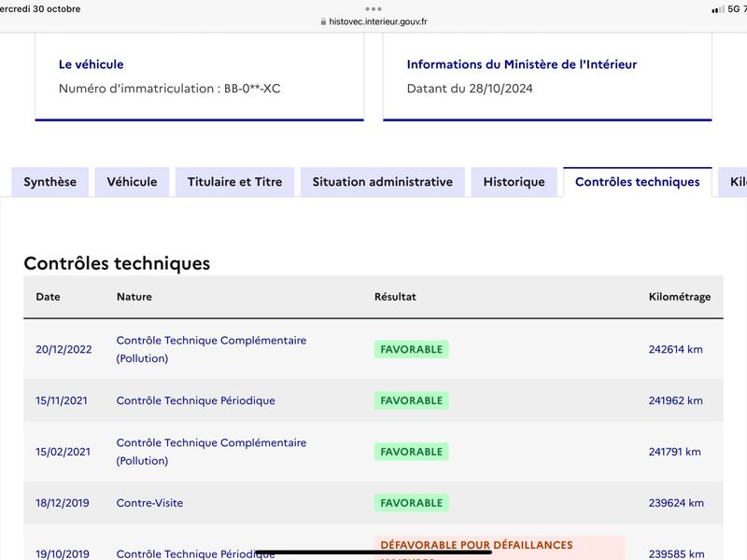This screenshot has width=747, height=560.
Task: Click the DÉFAVORABLE POUR DÉFAILLANCES badge
Action: [500, 548]
